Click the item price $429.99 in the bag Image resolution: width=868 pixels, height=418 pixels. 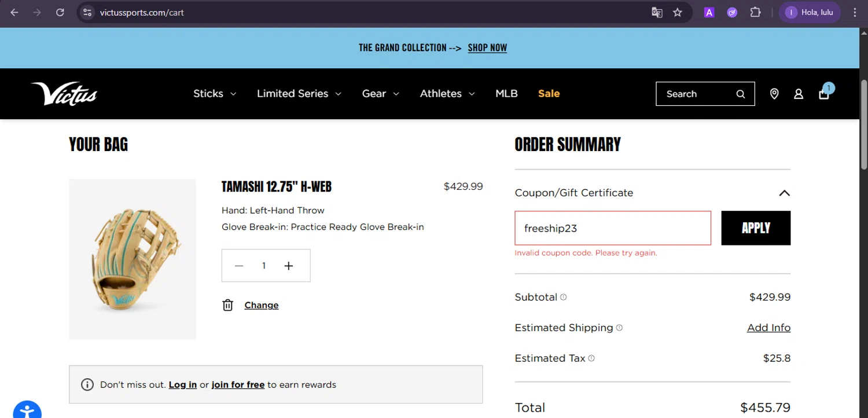tap(463, 186)
